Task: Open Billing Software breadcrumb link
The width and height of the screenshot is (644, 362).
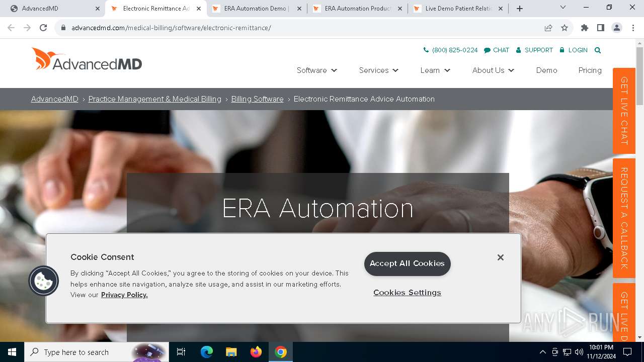Action: [258, 99]
